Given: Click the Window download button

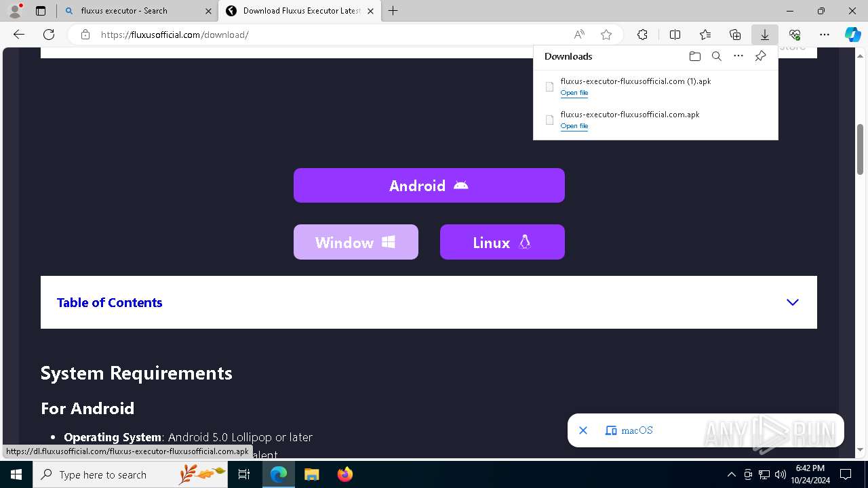Looking at the screenshot, I should pos(356,242).
